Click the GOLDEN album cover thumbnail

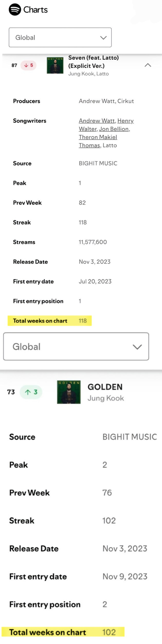69,392
